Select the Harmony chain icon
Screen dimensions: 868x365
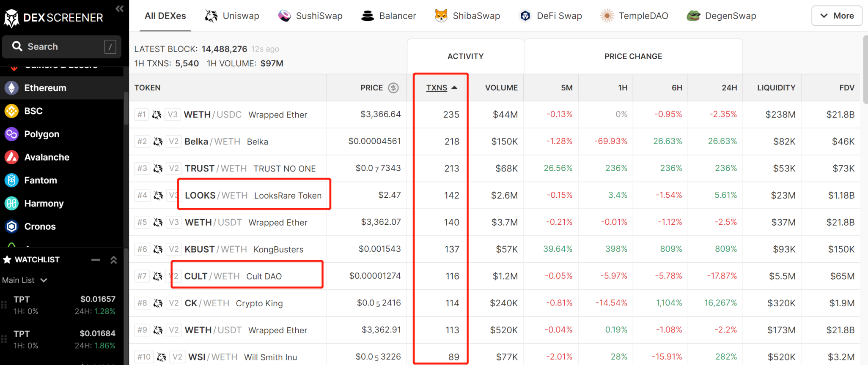tap(11, 204)
